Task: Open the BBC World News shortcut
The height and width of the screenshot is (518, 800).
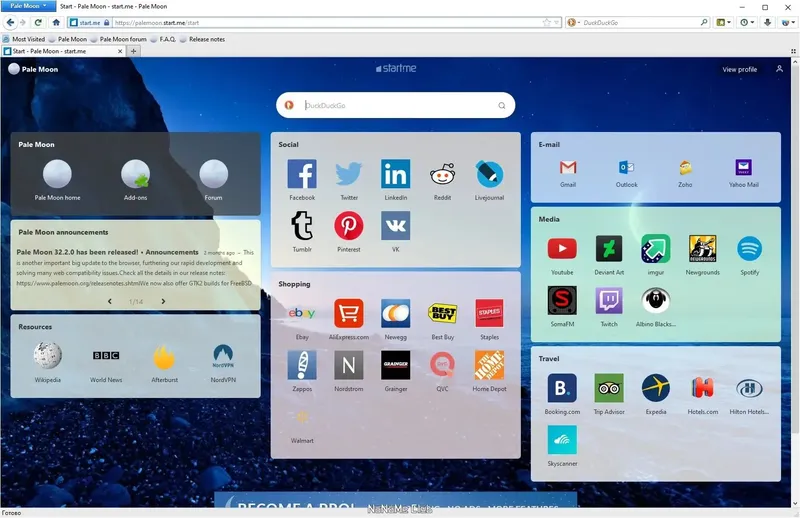Action: coord(106,356)
